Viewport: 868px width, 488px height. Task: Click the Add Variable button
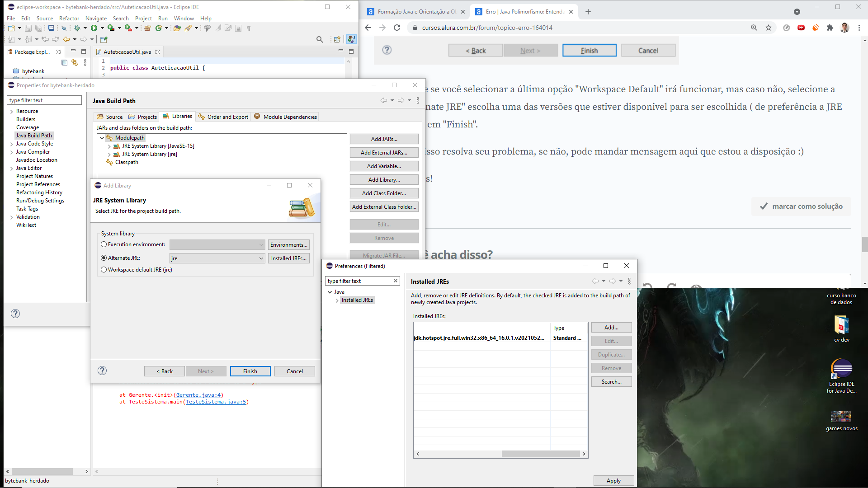click(383, 166)
